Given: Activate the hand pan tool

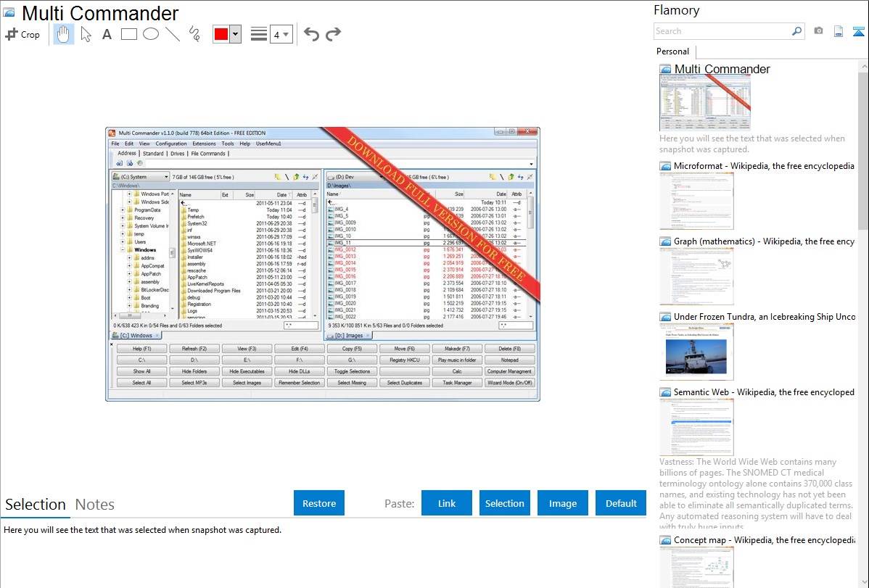Looking at the screenshot, I should pyautogui.click(x=63, y=34).
